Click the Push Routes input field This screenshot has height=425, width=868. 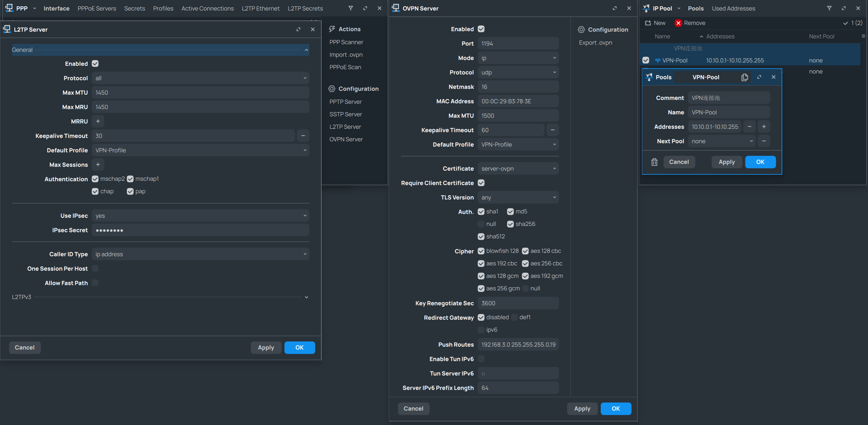pos(518,344)
